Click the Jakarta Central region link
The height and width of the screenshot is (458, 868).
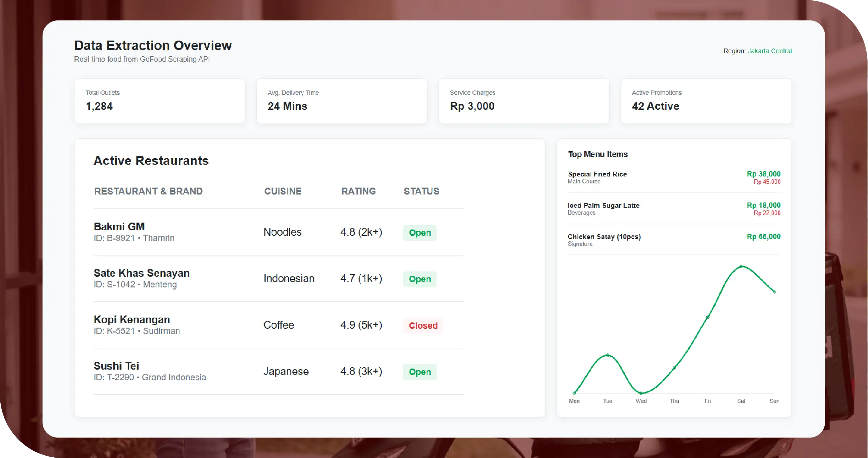point(769,51)
